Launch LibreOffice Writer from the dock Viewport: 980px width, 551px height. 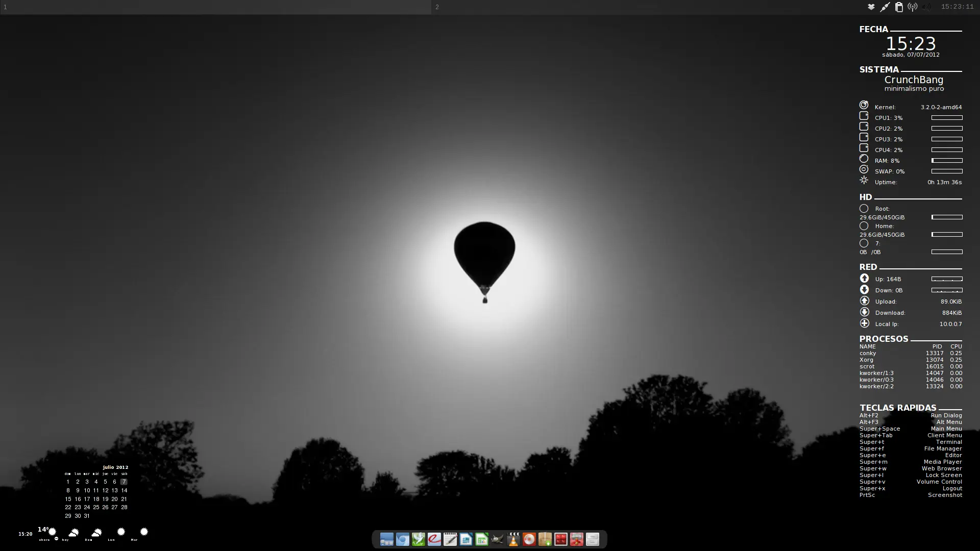pyautogui.click(x=466, y=539)
